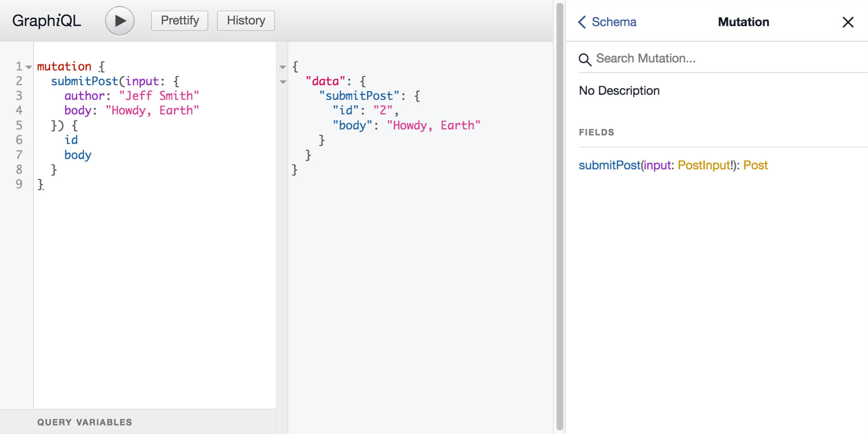Click the back chevron icon next to Schema

[582, 22]
